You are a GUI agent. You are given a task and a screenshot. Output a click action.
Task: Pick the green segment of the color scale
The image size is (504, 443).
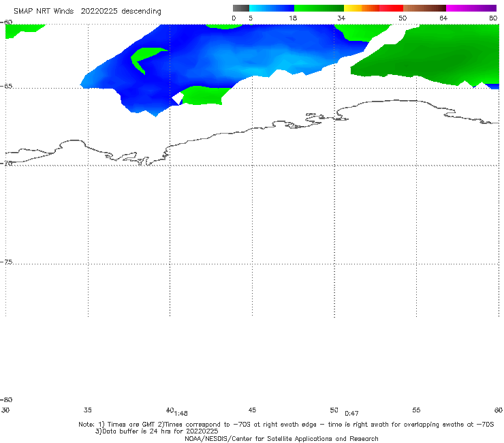(x=319, y=8)
